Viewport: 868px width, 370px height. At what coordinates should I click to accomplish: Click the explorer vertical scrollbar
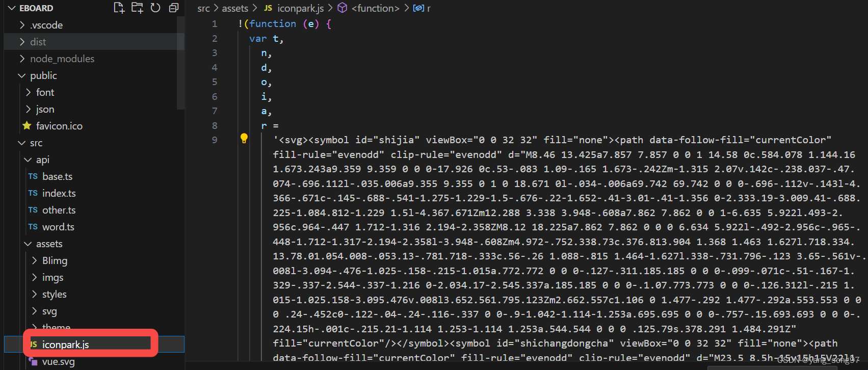coord(180,64)
